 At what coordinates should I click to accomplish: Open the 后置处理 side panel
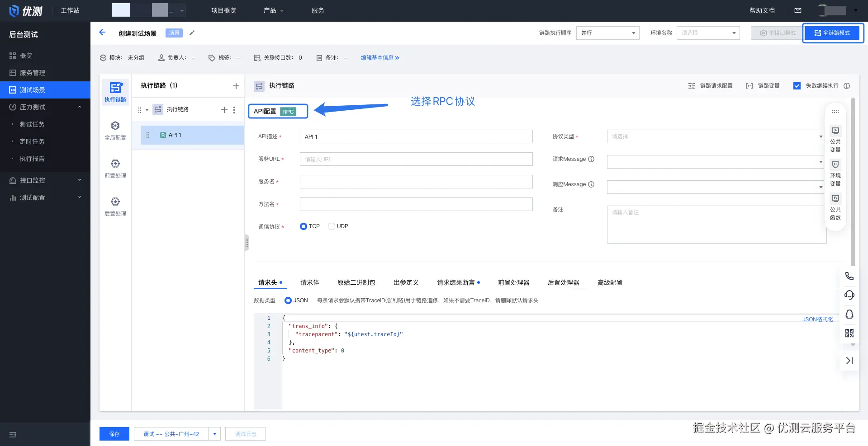coord(115,207)
